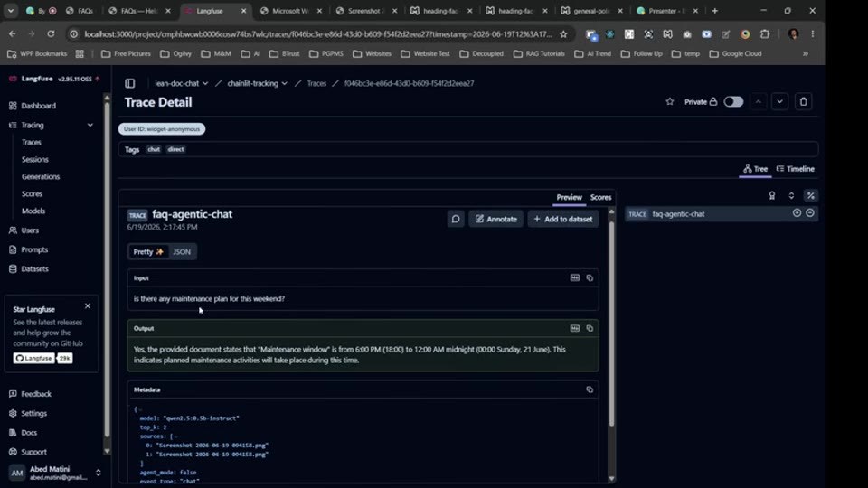Screen dimensions: 868x488
Task: Select the Scores tab
Action: tap(600, 198)
